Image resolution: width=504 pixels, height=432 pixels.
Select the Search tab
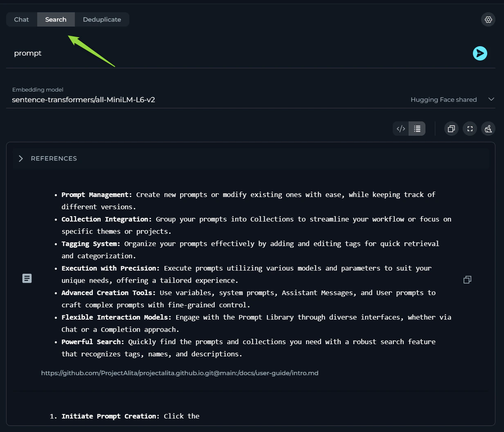56,19
